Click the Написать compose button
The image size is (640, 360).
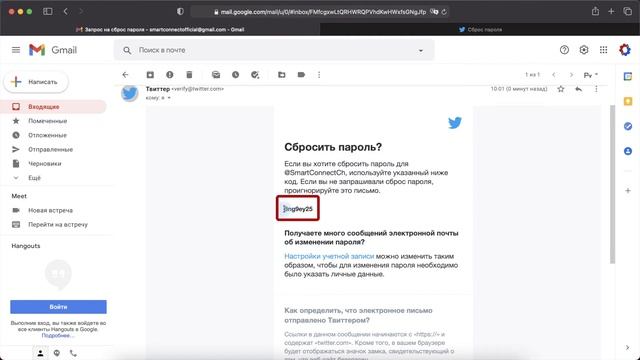pyautogui.click(x=36, y=82)
